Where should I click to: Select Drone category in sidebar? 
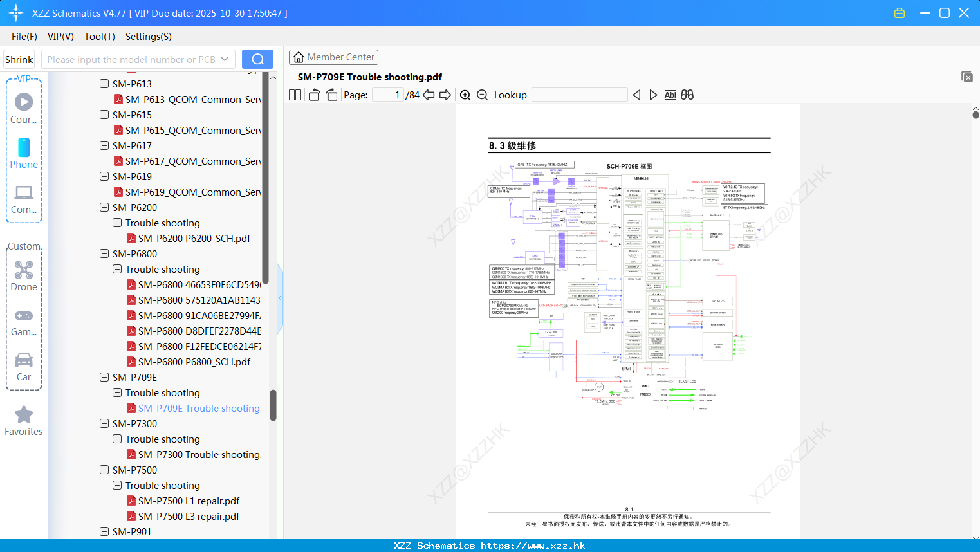pos(24,276)
